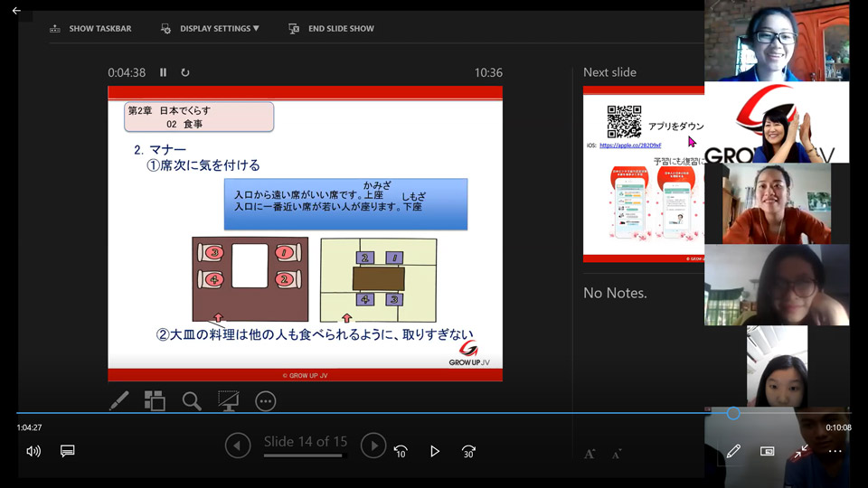Open more video player options
This screenshot has height=488, width=868.
[x=835, y=452]
